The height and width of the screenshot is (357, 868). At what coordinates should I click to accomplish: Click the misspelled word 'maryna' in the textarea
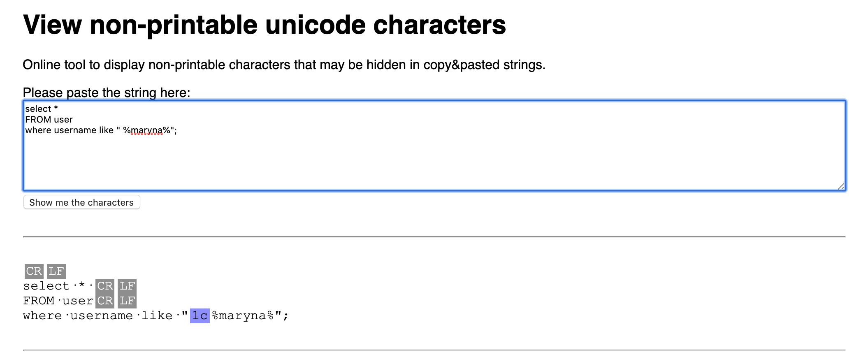146,130
